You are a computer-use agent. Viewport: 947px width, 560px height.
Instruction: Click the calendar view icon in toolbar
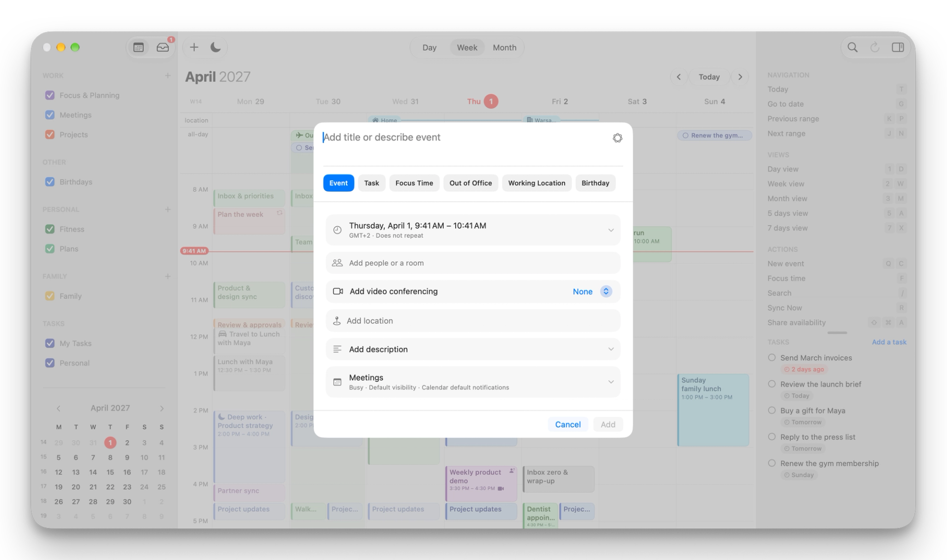[139, 47]
